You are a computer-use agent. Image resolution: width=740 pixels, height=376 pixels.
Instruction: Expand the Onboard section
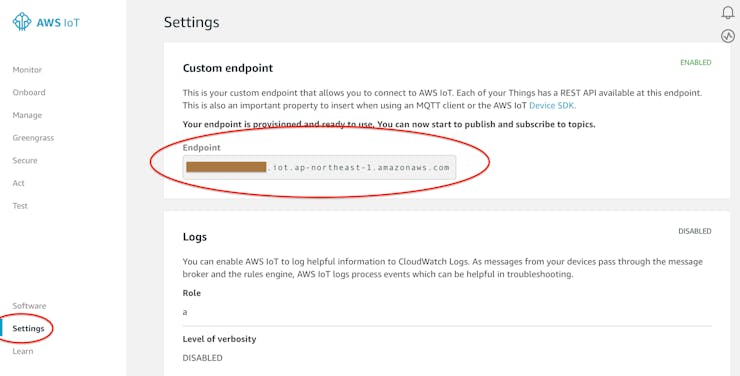(29, 92)
